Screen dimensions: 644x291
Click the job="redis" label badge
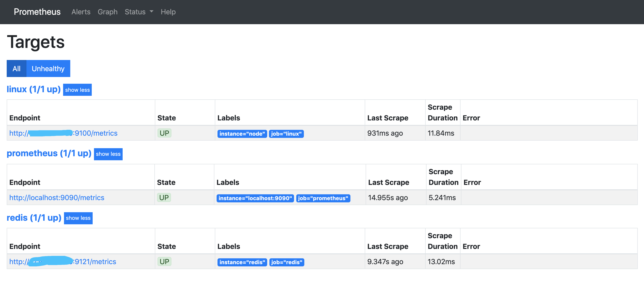286,262
